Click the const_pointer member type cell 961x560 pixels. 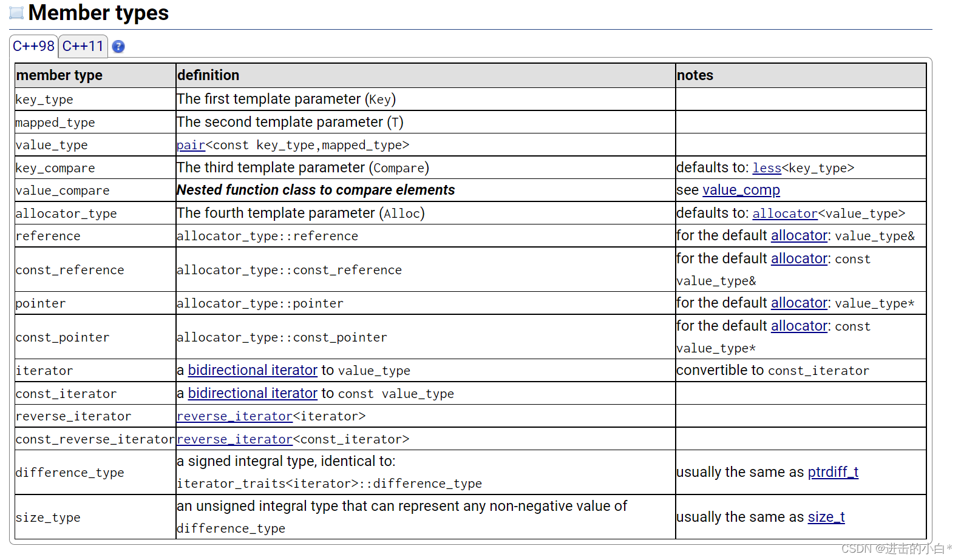(x=95, y=337)
